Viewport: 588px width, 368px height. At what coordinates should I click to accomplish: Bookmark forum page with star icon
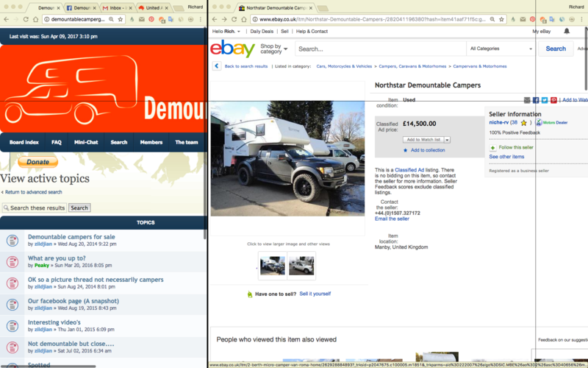coord(121,19)
